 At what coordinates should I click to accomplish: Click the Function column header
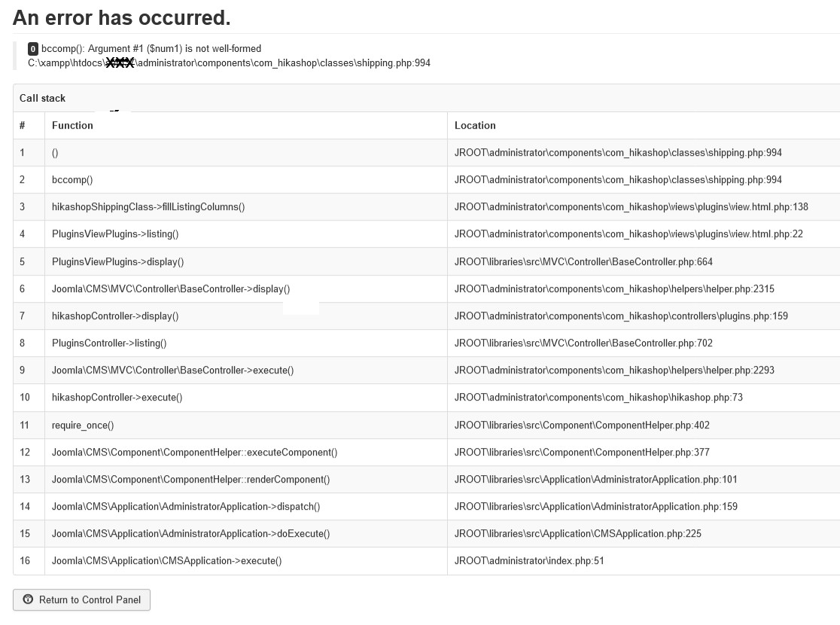(x=72, y=126)
